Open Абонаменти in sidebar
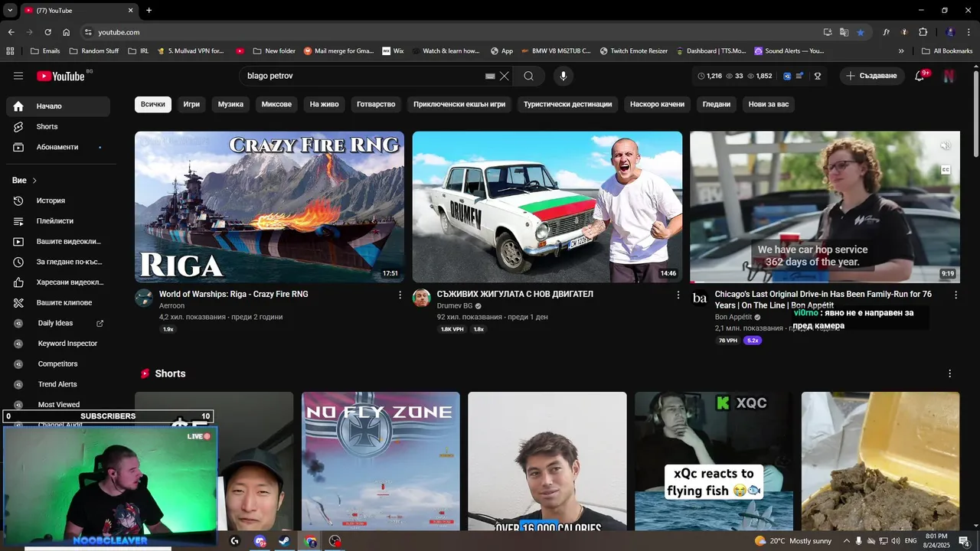 coord(58,147)
